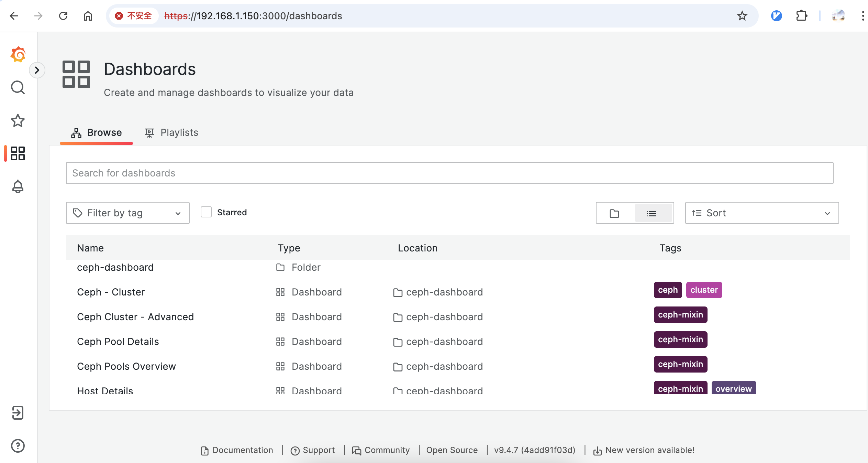This screenshot has height=463, width=868.
Task: Open the Filter by tag dropdown
Action: pos(127,213)
